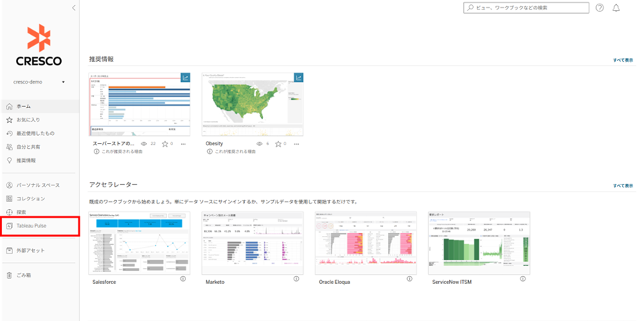
Task: Click the info icon on the ServiceNow ITSM card
Action: [x=523, y=280]
